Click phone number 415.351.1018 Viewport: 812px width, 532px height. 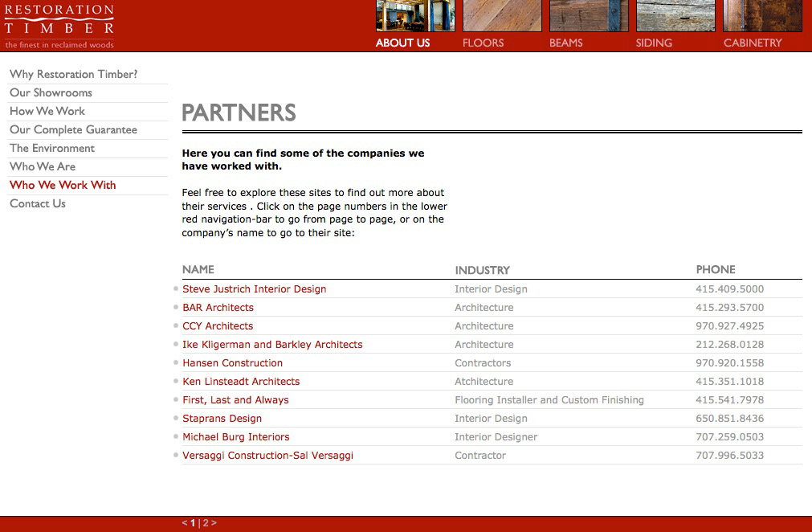(729, 381)
